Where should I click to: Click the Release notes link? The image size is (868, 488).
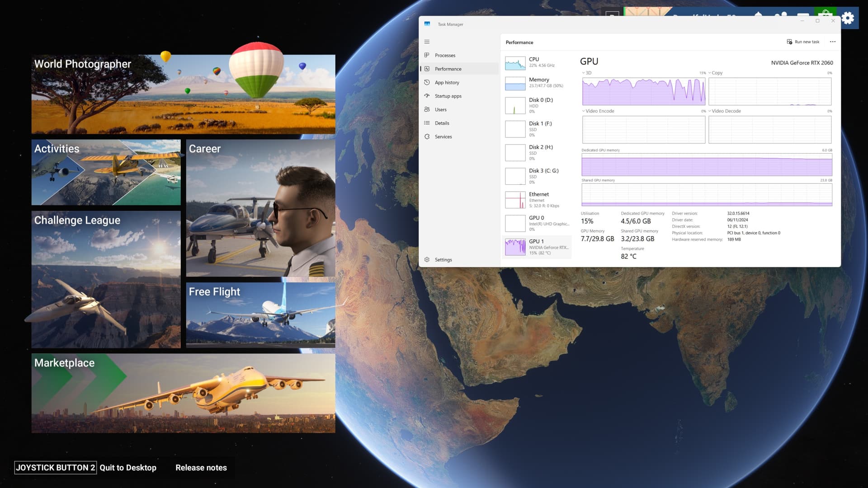[x=201, y=468]
